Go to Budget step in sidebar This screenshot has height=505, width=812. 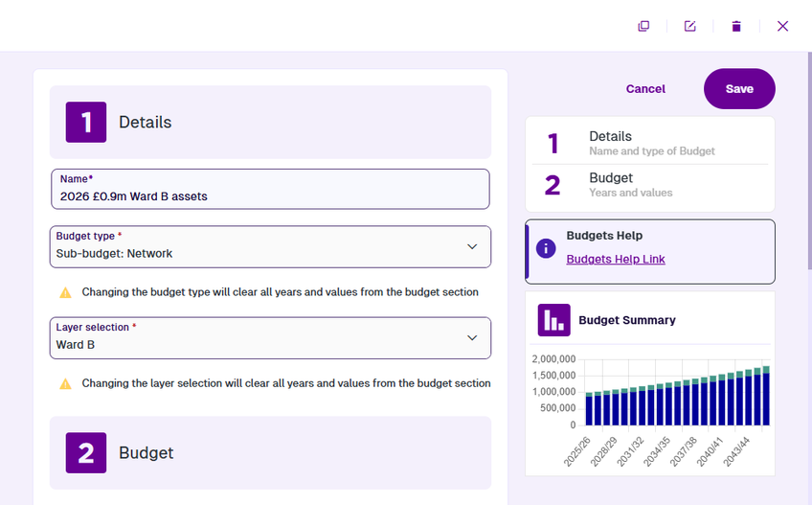coord(650,185)
